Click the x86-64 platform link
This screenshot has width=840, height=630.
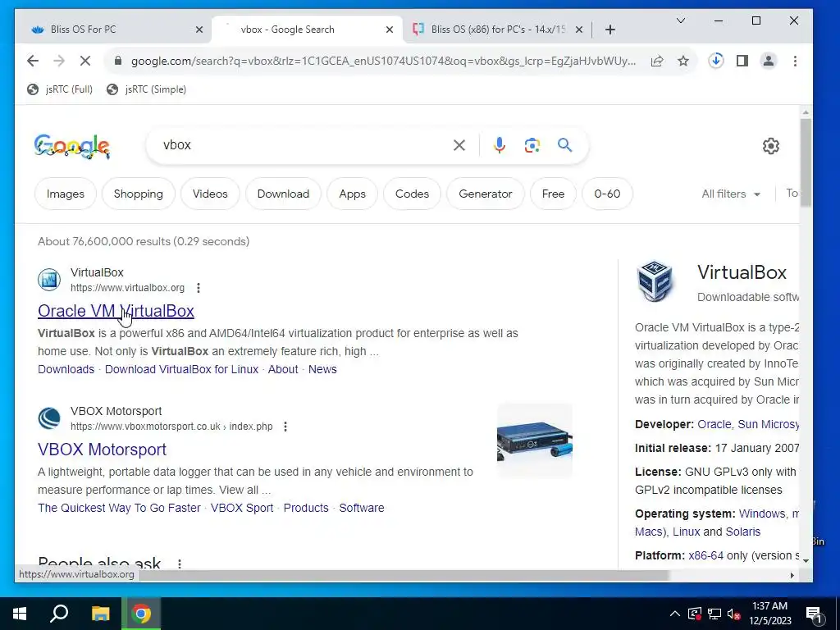point(705,555)
